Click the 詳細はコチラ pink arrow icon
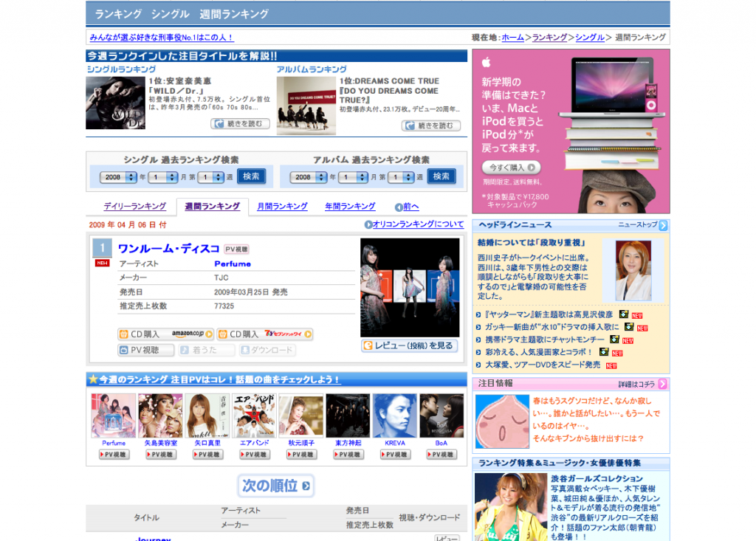This screenshot has height=541, width=756. [663, 384]
